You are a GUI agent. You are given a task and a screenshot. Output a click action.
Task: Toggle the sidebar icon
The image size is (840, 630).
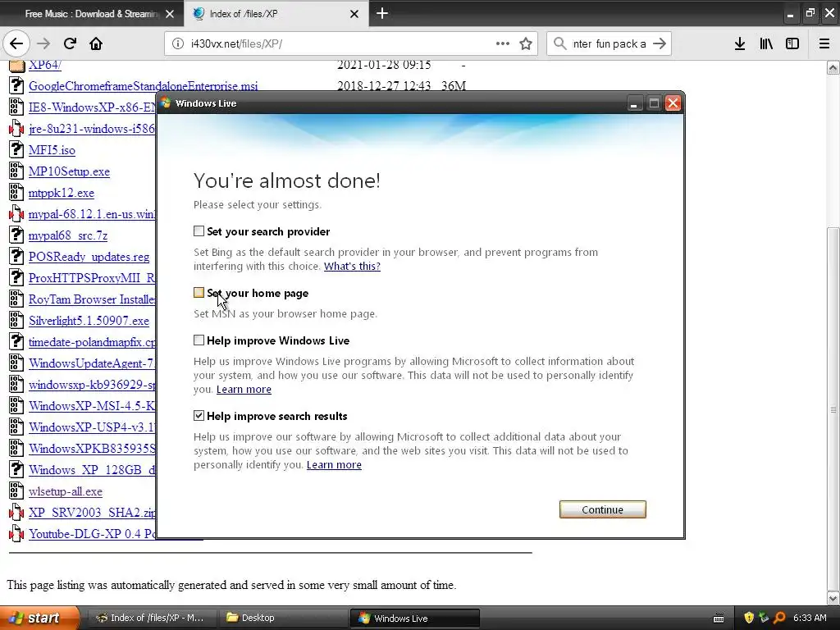click(792, 44)
